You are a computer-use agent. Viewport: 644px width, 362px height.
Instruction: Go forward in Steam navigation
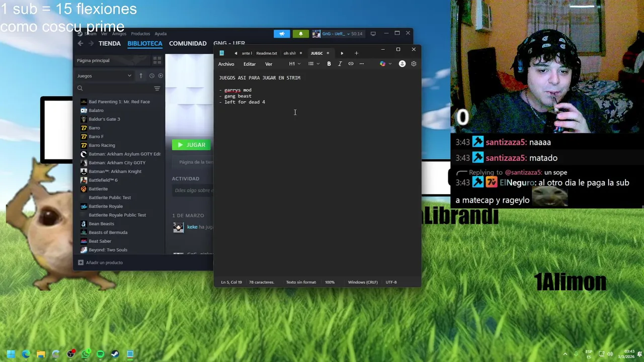tap(91, 44)
